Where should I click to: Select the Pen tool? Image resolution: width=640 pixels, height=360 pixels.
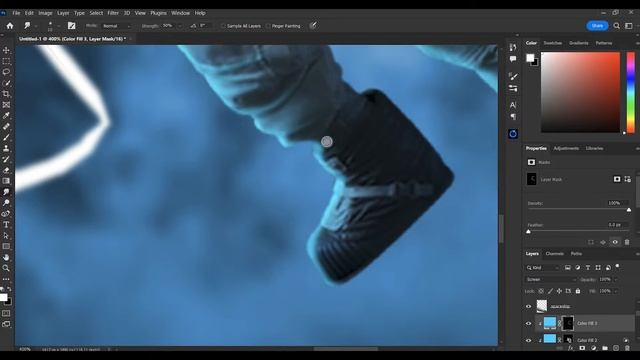point(6,214)
